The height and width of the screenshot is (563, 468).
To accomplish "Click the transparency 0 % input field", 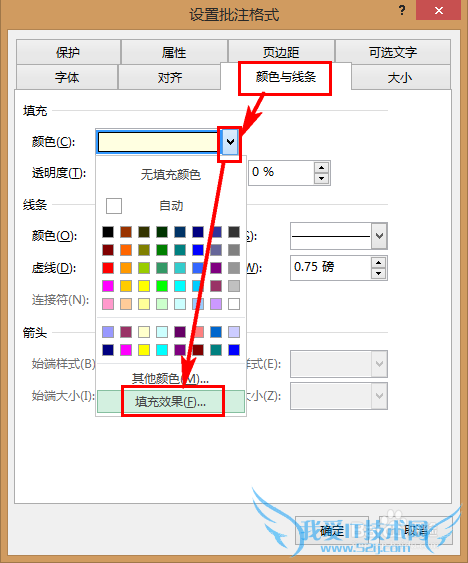I will point(281,173).
